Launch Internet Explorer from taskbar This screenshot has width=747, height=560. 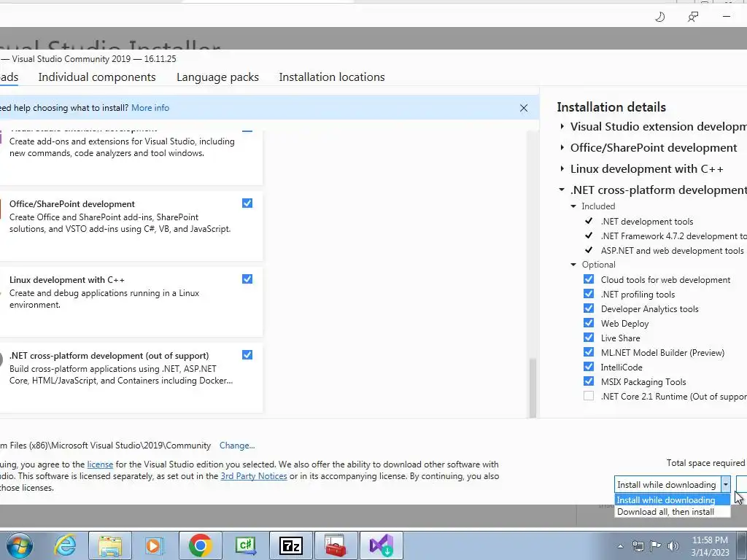pos(65,545)
